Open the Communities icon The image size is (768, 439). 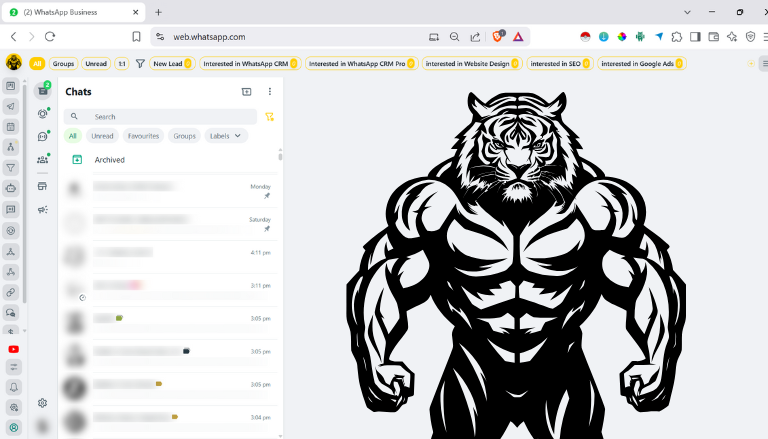pyautogui.click(x=43, y=160)
